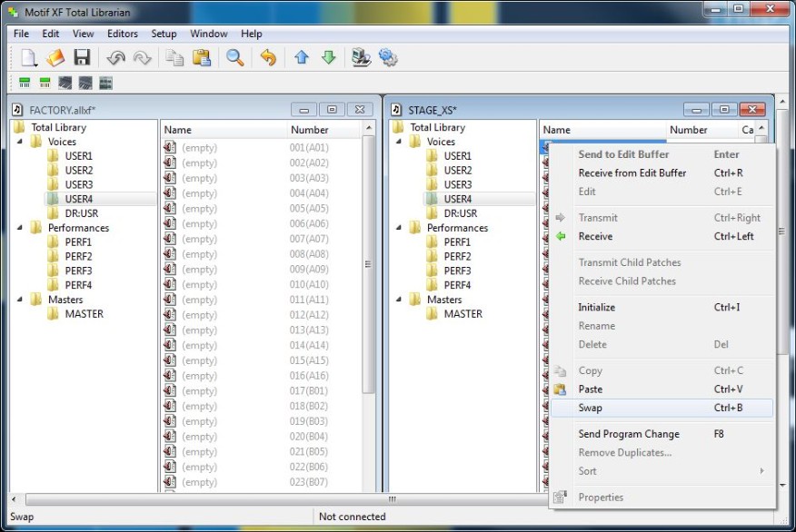Click the music-note document icon beside STAGE_XS
This screenshot has height=532, width=796.
(x=396, y=110)
